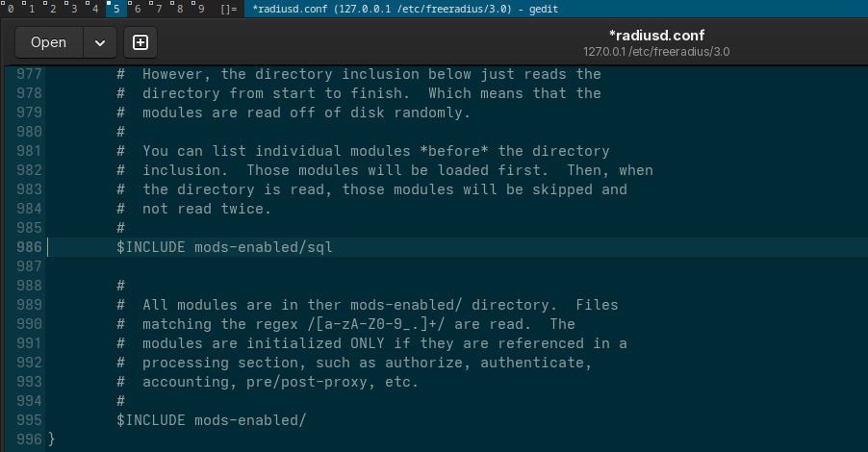Screen dimensions: 868x452
Task: Open workspace tag 7
Action: click(x=158, y=9)
